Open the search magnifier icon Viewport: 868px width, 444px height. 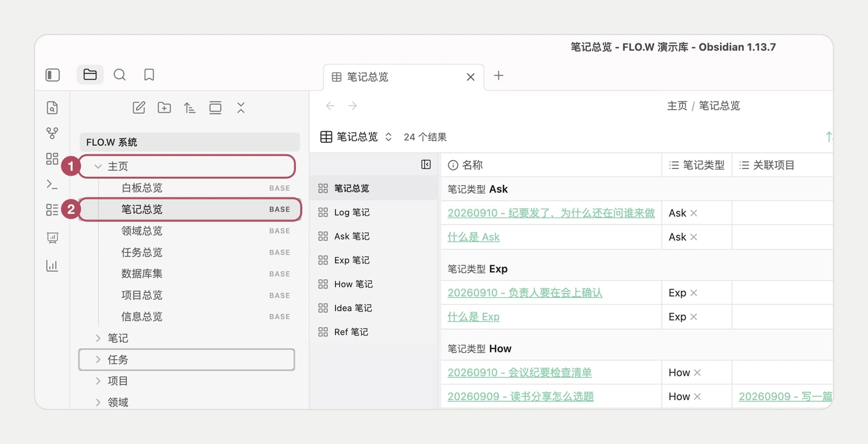pyautogui.click(x=119, y=75)
